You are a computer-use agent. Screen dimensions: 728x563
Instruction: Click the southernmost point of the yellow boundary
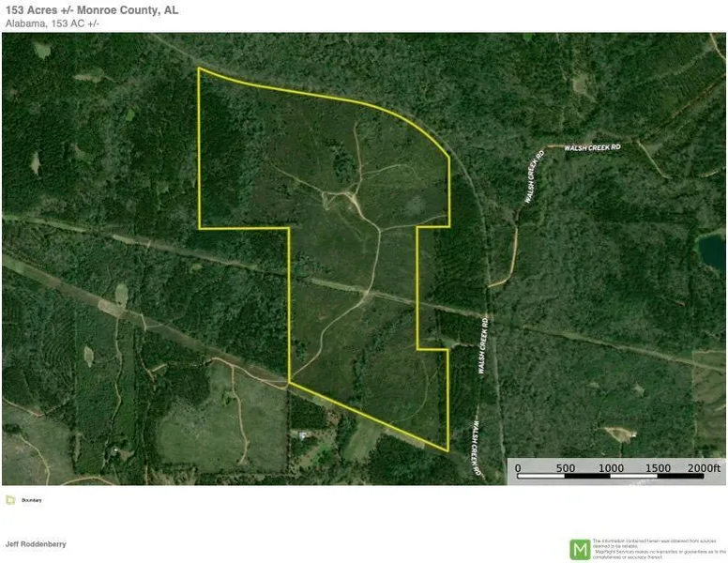[x=448, y=450]
